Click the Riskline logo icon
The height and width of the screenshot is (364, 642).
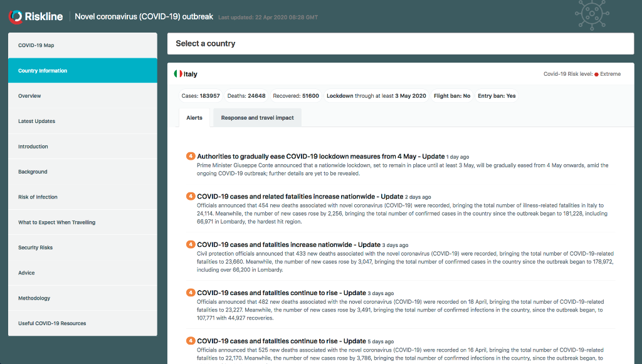click(x=16, y=17)
